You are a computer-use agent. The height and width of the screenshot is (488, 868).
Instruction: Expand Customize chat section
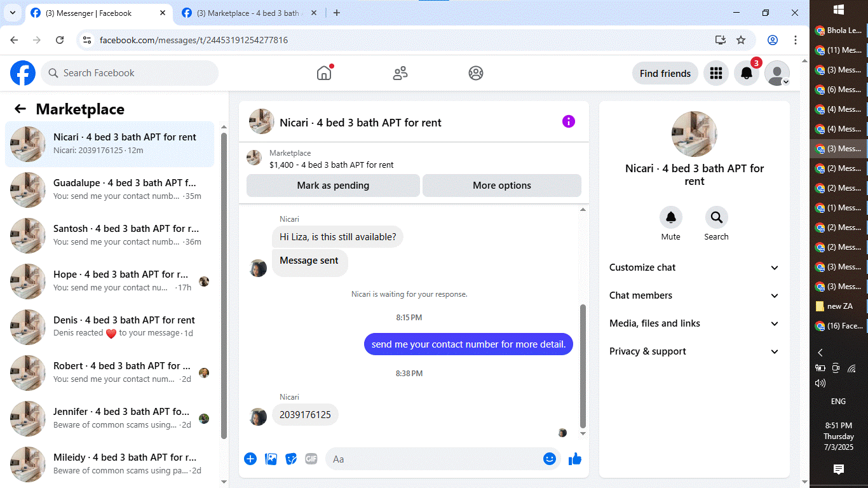pos(695,268)
